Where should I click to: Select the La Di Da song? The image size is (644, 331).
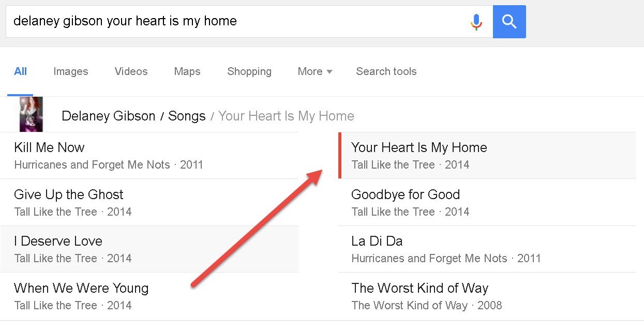click(x=377, y=242)
